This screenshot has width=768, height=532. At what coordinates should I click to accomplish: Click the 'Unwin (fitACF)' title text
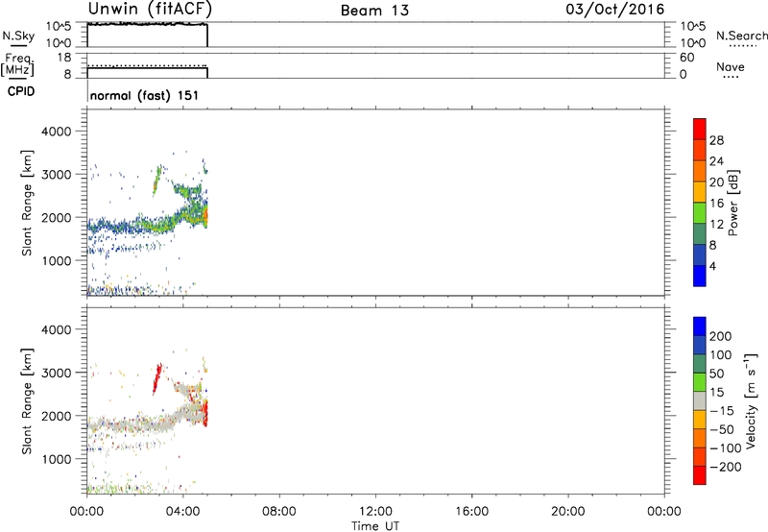point(150,9)
